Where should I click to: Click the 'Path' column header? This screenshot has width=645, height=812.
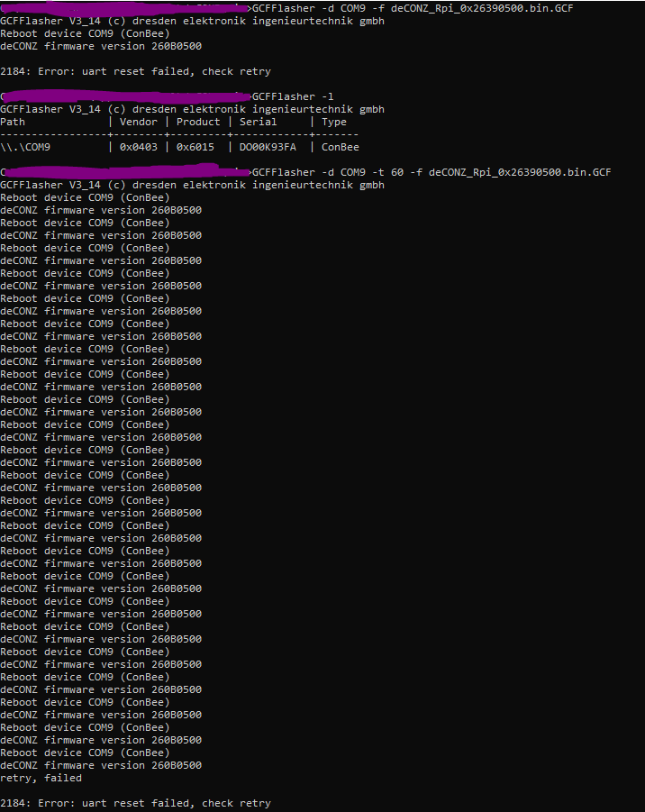(13, 122)
